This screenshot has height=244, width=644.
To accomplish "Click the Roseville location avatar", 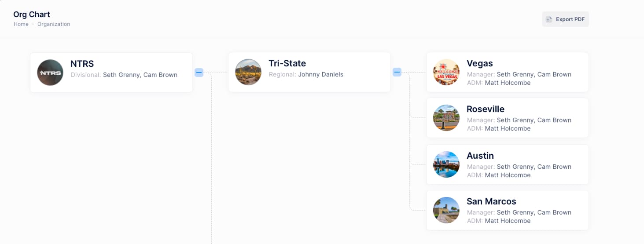I will pos(446,118).
